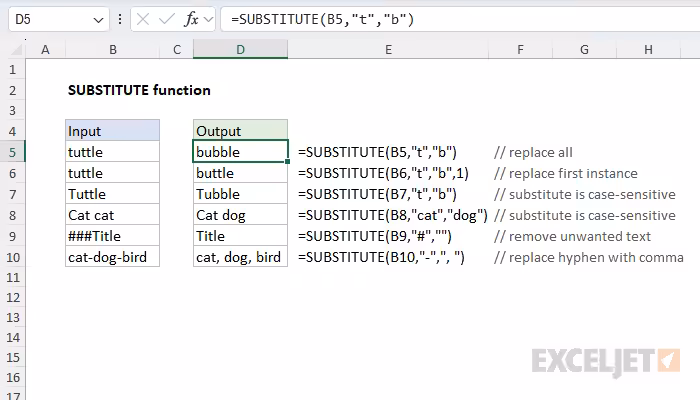Click the =SUBSTITUTE(B6,"t","b",1) formula text

[383, 173]
